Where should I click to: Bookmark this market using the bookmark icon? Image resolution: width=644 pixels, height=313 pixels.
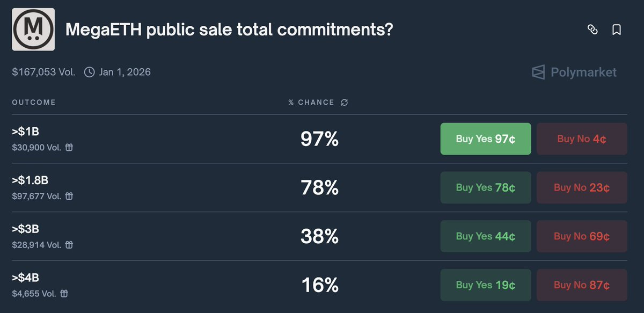pos(617,30)
